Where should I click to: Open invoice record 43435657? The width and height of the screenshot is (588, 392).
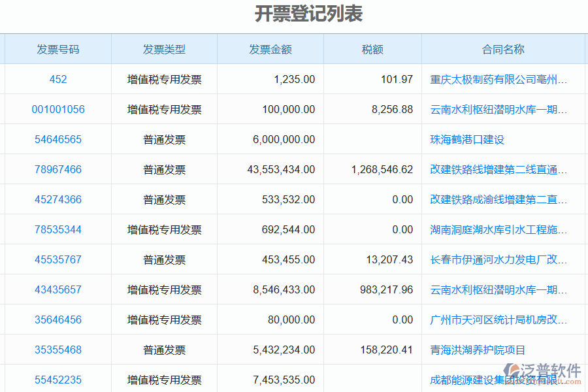[x=58, y=289]
